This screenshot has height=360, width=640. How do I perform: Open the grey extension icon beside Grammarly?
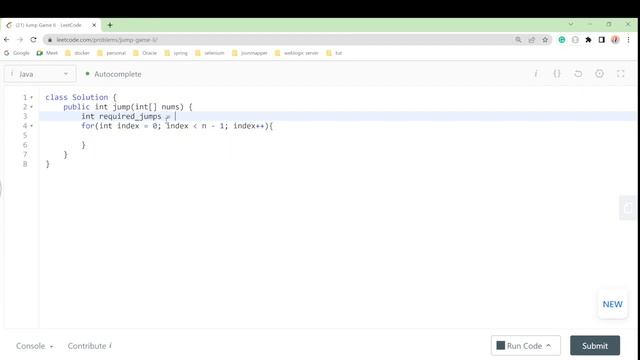(x=575, y=40)
